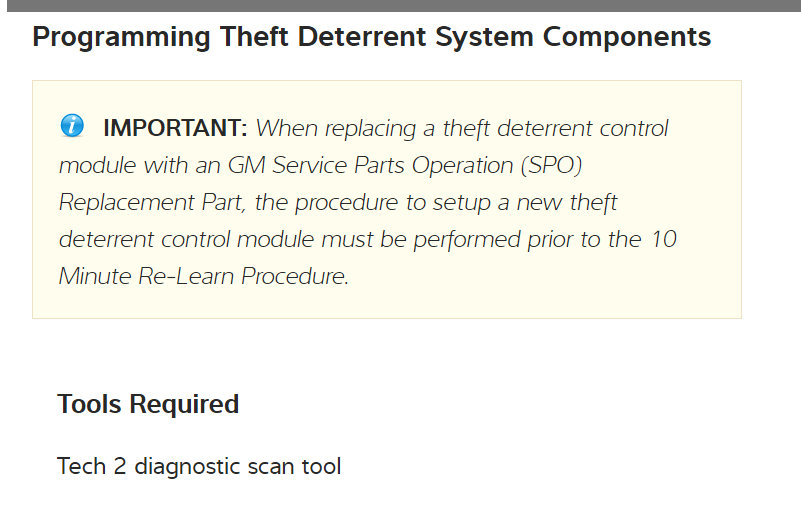Click the word "Components" in the title
Viewport: 801px width, 518px height.
tap(627, 38)
